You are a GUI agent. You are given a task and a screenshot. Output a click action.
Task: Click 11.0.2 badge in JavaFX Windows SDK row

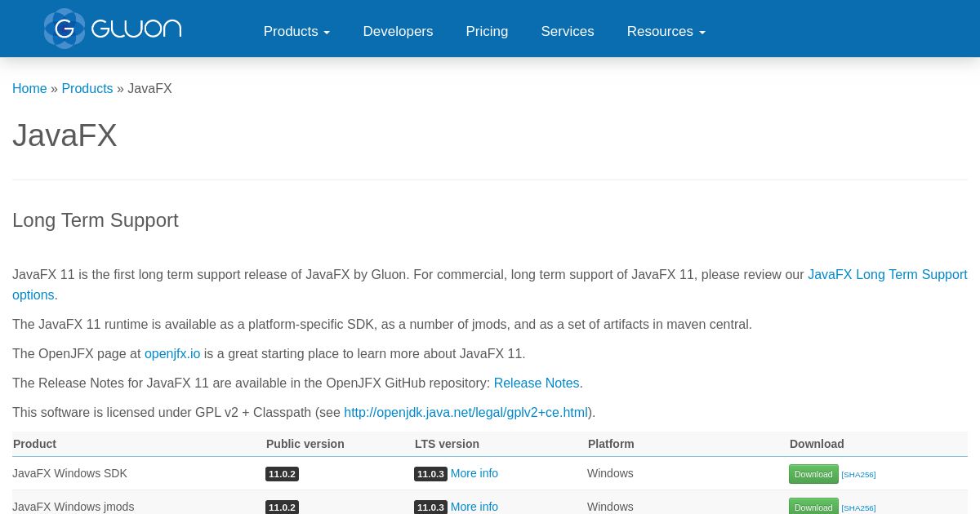(282, 474)
